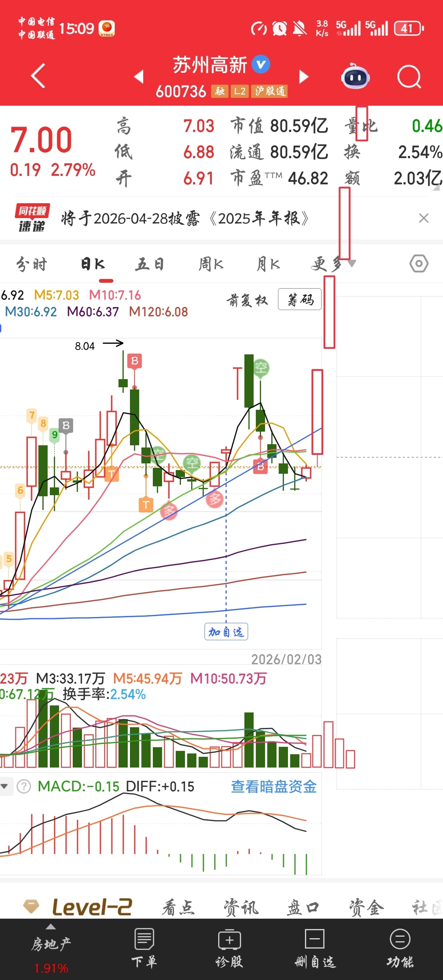Open the 同花顺速递 news logo

point(32,218)
